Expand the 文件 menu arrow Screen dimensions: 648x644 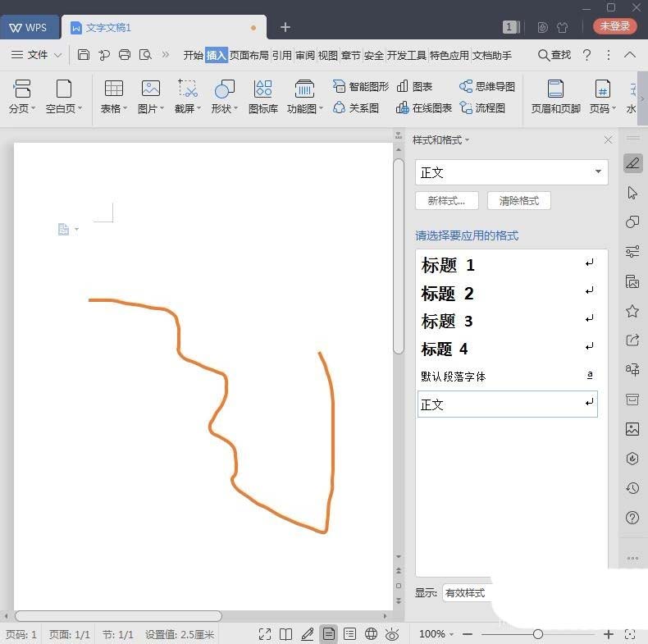coord(58,55)
